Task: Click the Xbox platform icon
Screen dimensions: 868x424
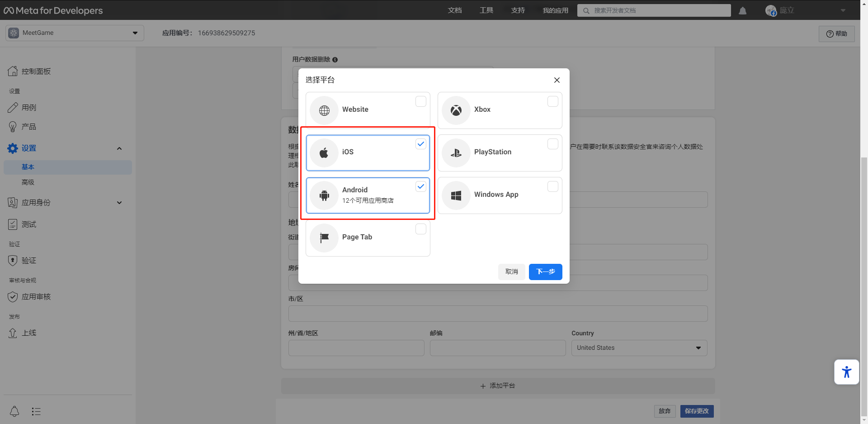Action: (x=456, y=110)
